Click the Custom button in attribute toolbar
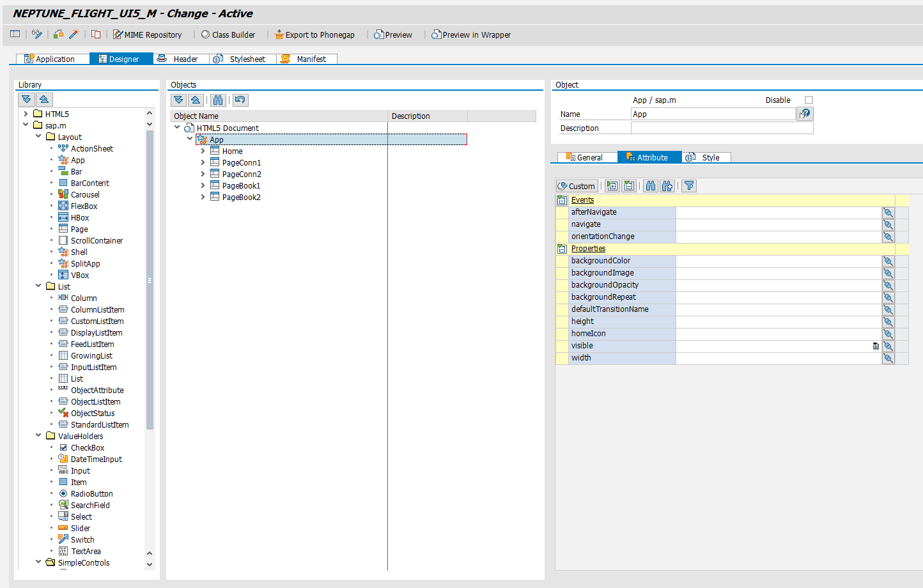Screen dimensions: 923x588 [x=577, y=186]
